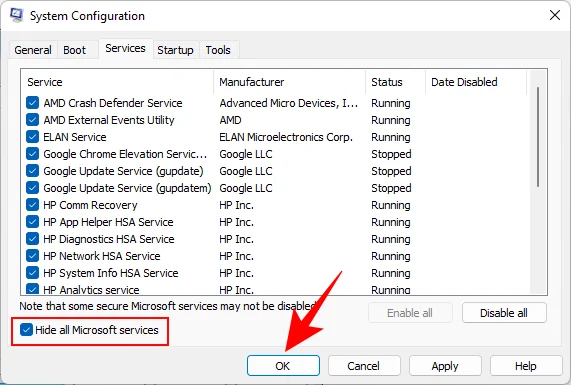571x385 pixels.
Task: Uncheck AMD Crash Defender Service checkbox
Action: tap(32, 103)
